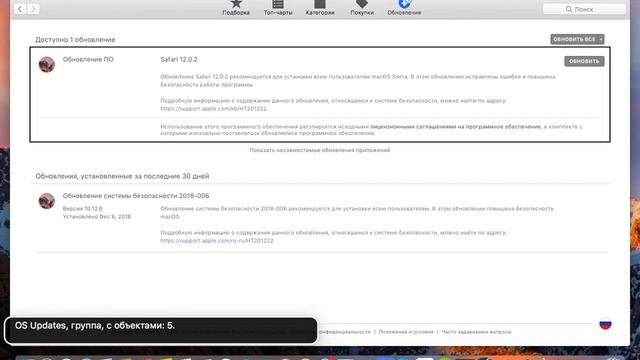The image size is (640, 360).
Task: Open the Покупки tab
Action: (362, 8)
